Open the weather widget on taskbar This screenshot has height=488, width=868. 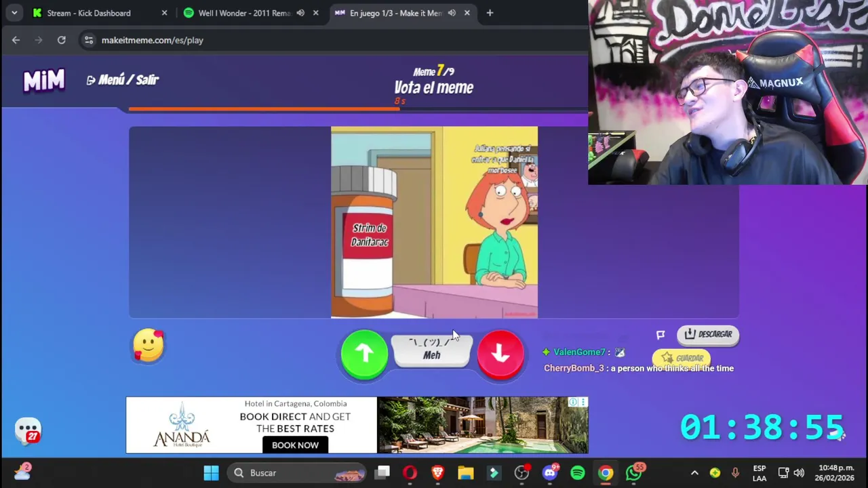point(22,472)
